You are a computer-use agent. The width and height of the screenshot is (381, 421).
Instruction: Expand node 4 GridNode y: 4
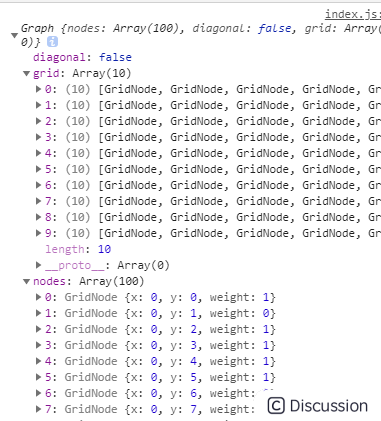(39, 361)
